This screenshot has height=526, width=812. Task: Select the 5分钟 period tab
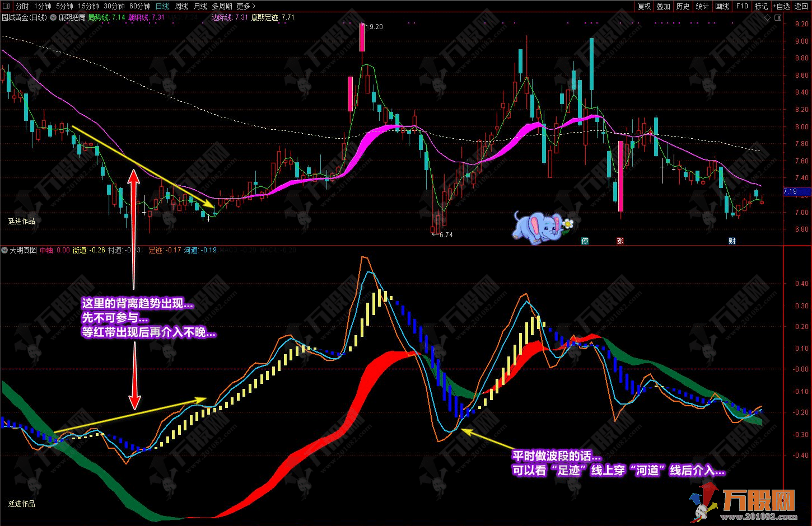click(x=64, y=6)
